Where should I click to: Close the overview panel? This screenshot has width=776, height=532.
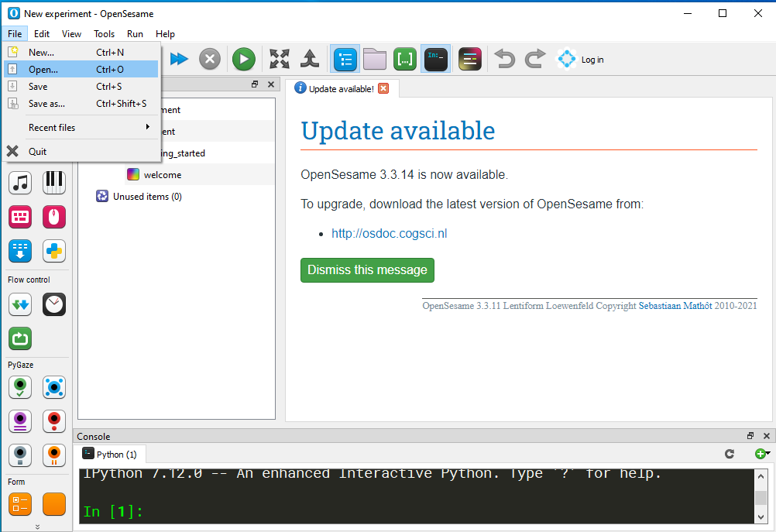[271, 84]
